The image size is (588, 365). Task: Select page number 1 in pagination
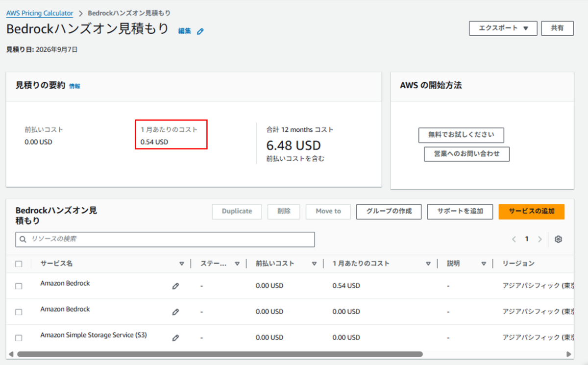[x=527, y=239]
